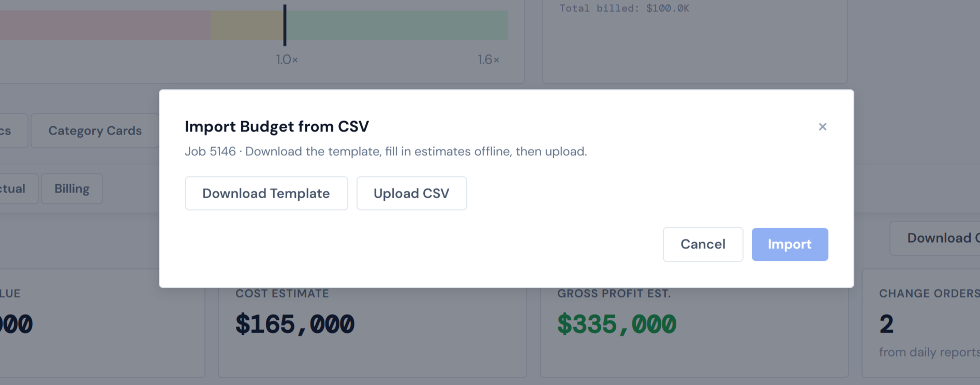This screenshot has height=385, width=980.
Task: Click the Download Template button
Action: pyautogui.click(x=266, y=193)
